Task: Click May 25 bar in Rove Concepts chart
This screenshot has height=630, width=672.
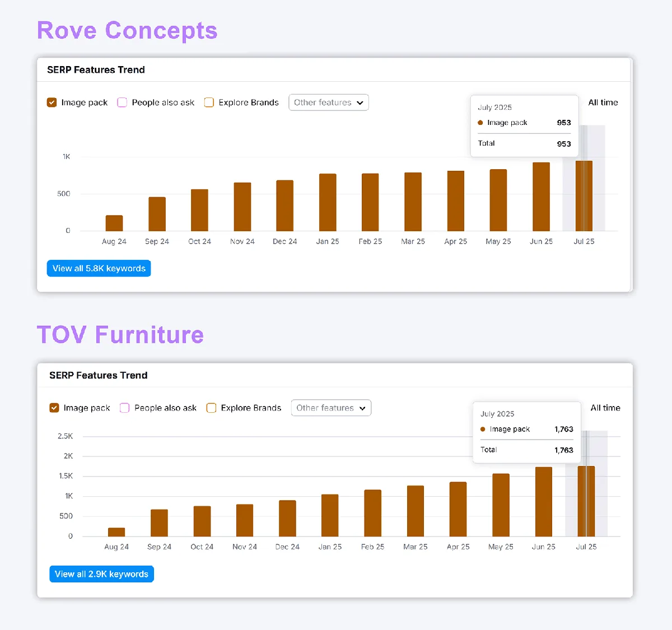Action: 498,200
